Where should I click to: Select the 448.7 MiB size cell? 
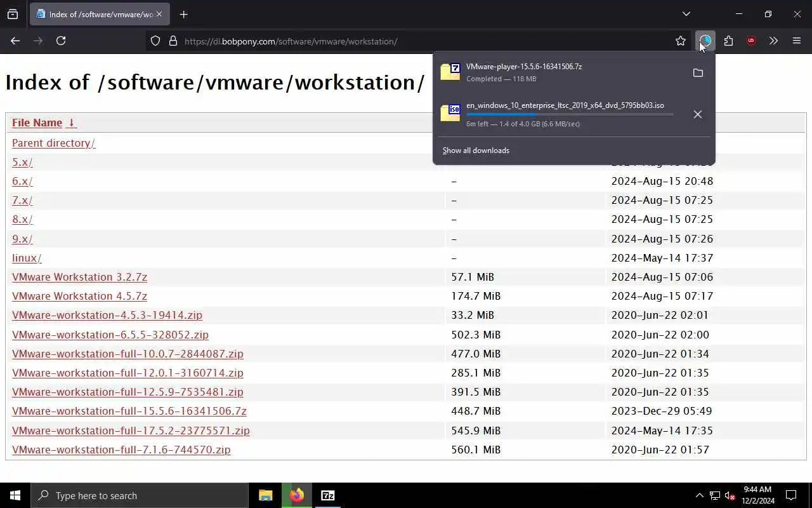[476, 411]
